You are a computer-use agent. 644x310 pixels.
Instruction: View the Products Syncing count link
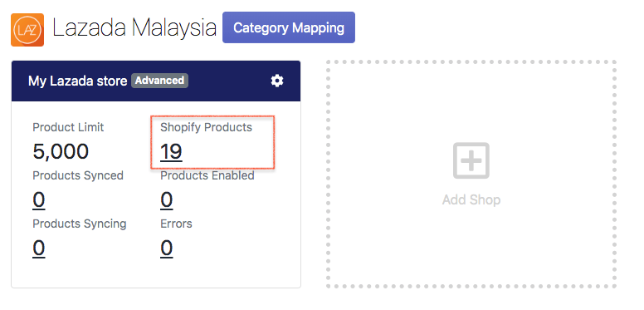click(x=39, y=248)
